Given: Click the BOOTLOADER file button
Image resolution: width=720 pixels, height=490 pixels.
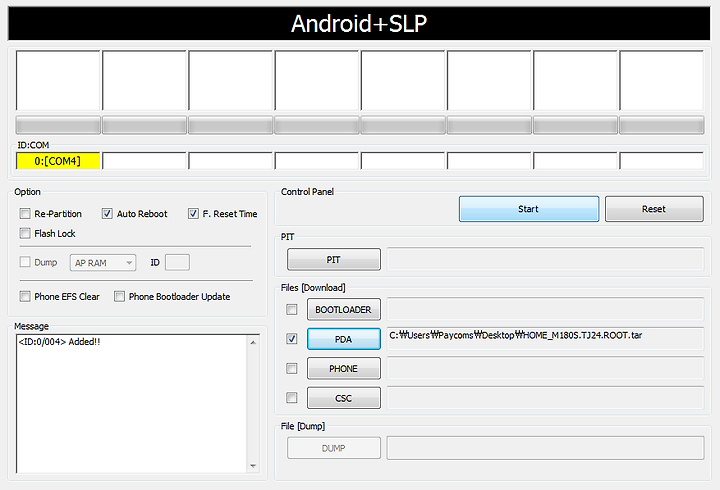Looking at the screenshot, I should pyautogui.click(x=343, y=310).
